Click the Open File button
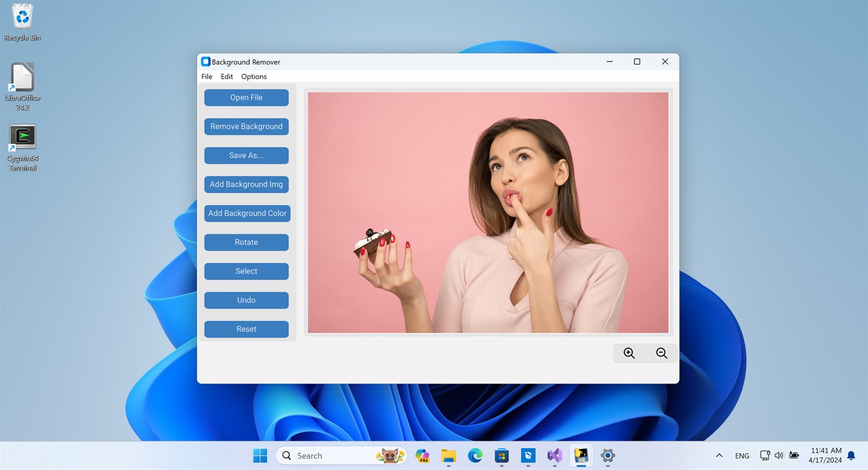The image size is (868, 470). (x=246, y=97)
